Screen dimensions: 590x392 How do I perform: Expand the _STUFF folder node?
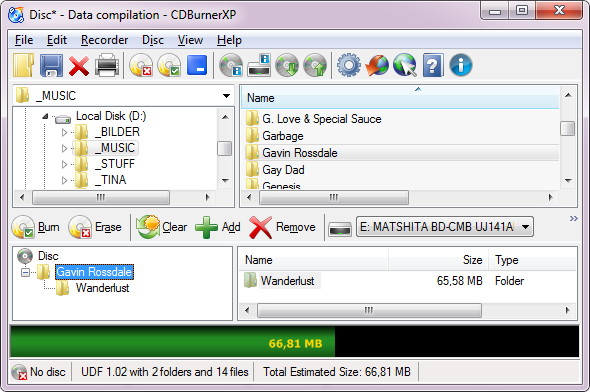tap(64, 164)
